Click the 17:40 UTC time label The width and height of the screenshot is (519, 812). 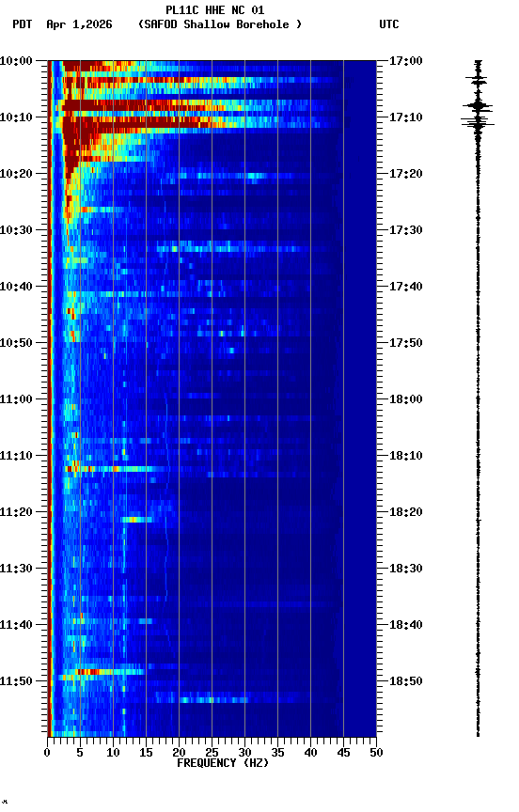pyautogui.click(x=406, y=287)
